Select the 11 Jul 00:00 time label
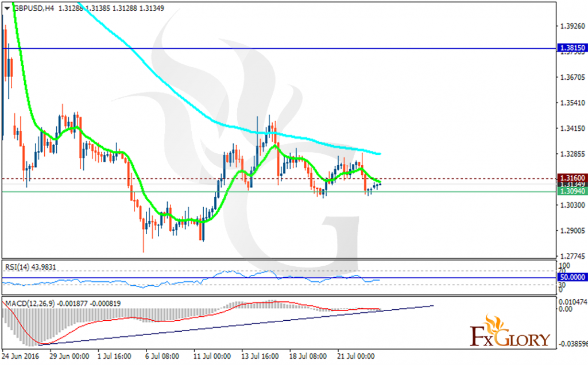The width and height of the screenshot is (588, 365). point(212,356)
